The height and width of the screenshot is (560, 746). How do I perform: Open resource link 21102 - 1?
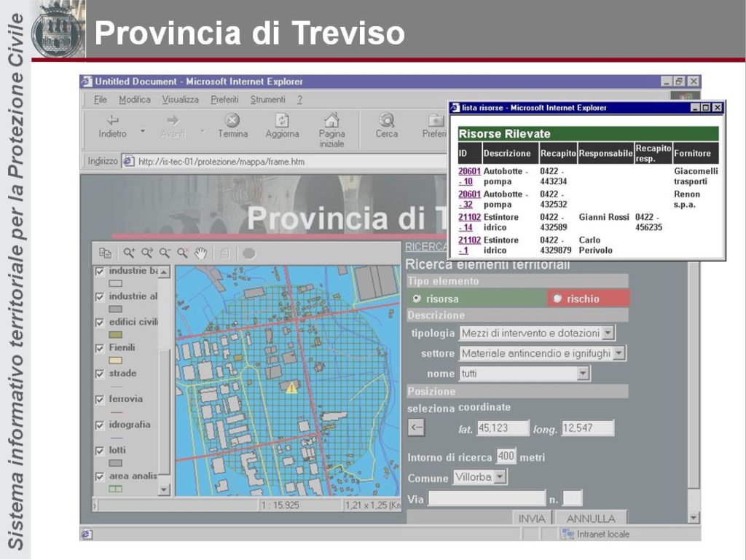point(469,245)
